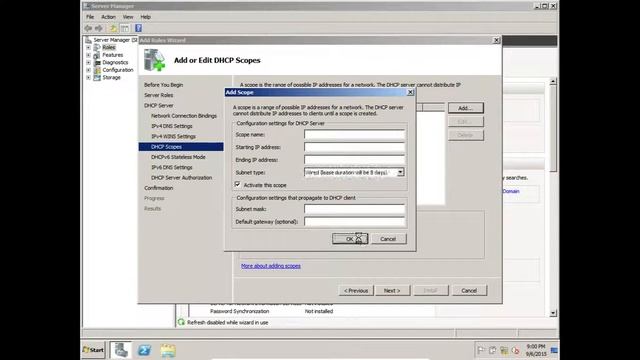This screenshot has height=360, width=640.
Task: Click the Subnet mask input field
Action: 354,209
